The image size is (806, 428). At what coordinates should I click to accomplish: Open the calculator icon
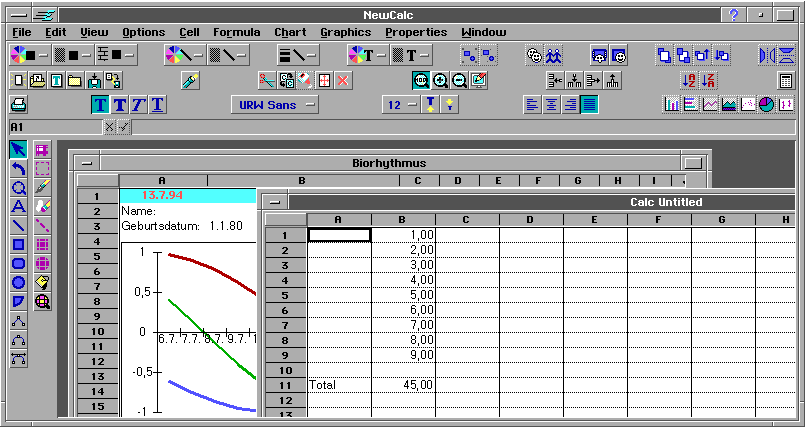click(x=787, y=80)
